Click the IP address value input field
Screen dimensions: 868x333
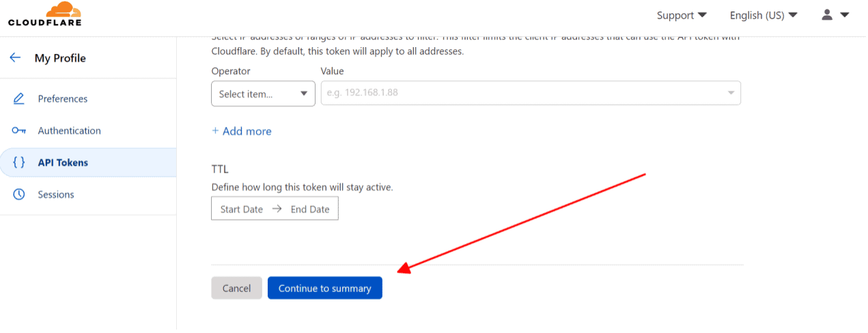pos(531,93)
